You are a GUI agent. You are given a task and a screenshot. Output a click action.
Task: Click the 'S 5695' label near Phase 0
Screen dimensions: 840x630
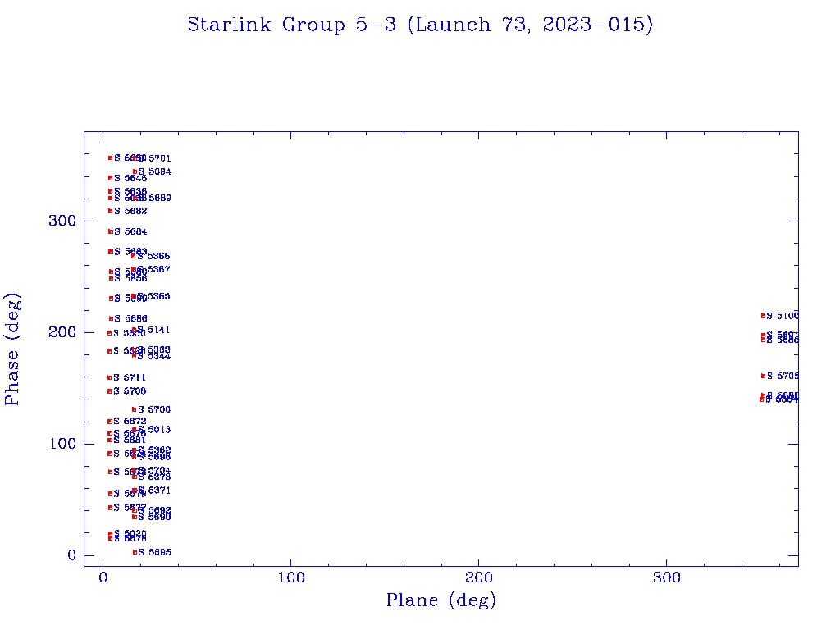click(154, 552)
